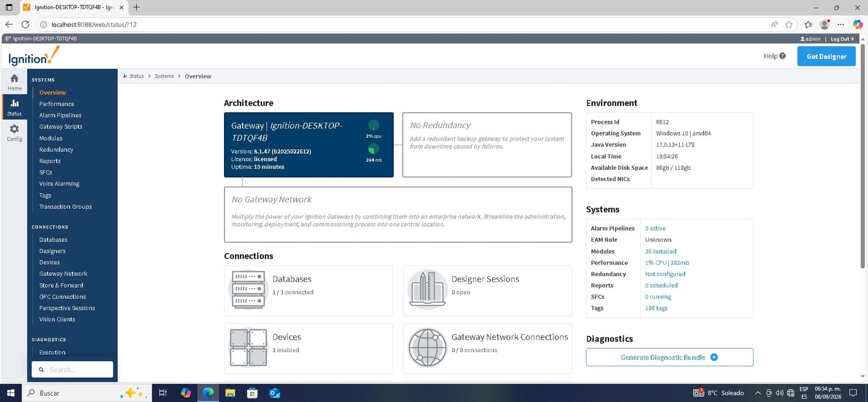Click the Windows taskbar Buscar search box
Screen dimensions: 868x402
coord(86,393)
